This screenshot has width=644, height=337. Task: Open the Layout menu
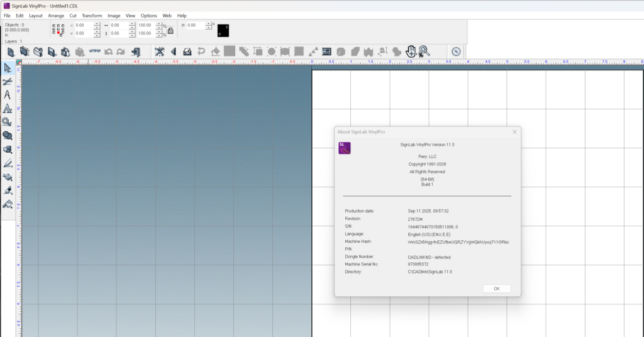pyautogui.click(x=36, y=16)
